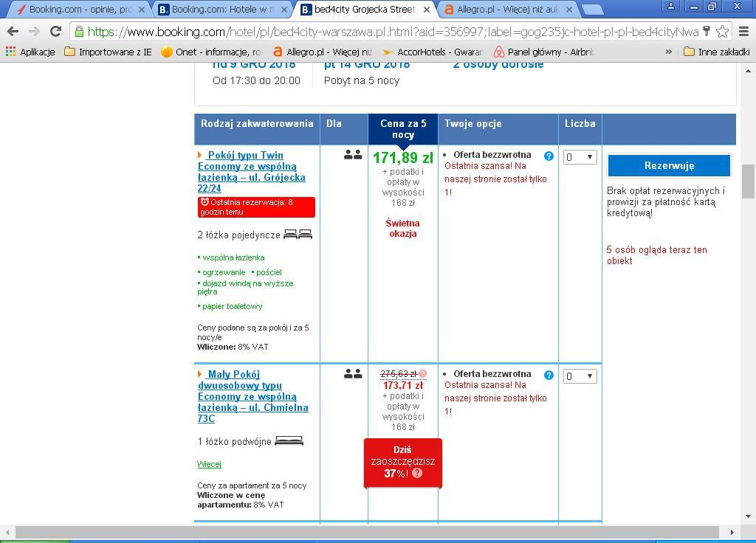Click help icon beside second Oferta bezzwrotna
Image resolution: width=756 pixels, height=543 pixels.
coord(549,376)
